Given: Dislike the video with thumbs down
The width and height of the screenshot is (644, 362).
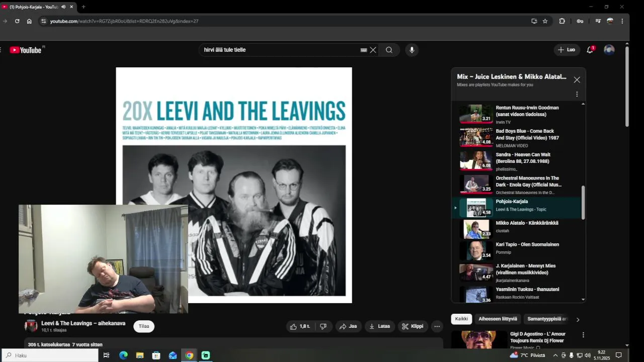Looking at the screenshot, I should click(323, 326).
